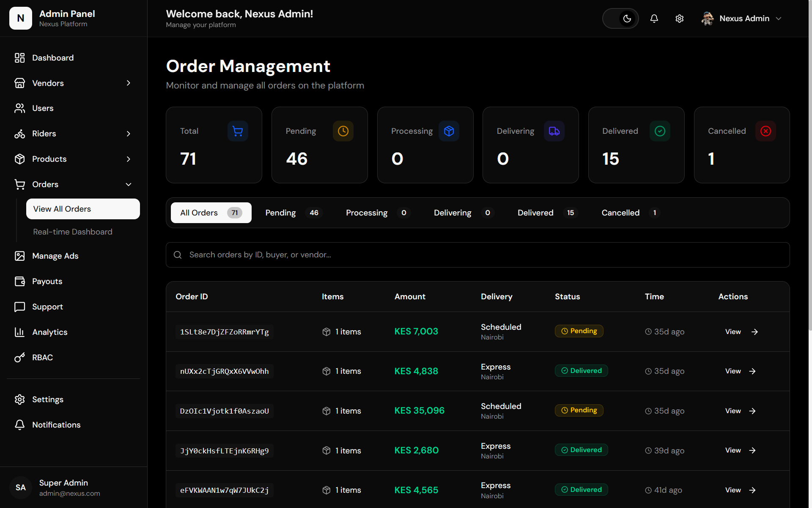The width and height of the screenshot is (812, 508).
Task: Toggle the dark mode switch
Action: point(620,19)
